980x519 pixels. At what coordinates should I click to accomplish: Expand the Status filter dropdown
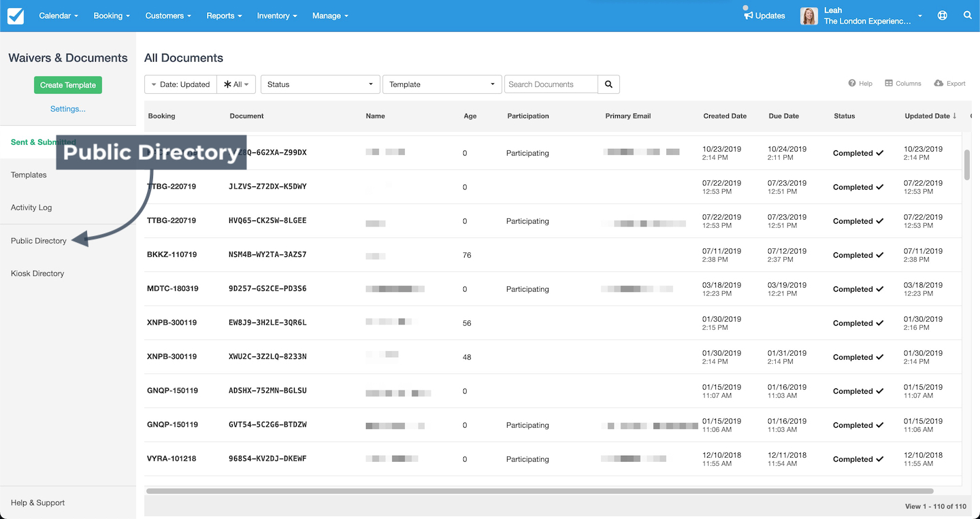point(320,84)
